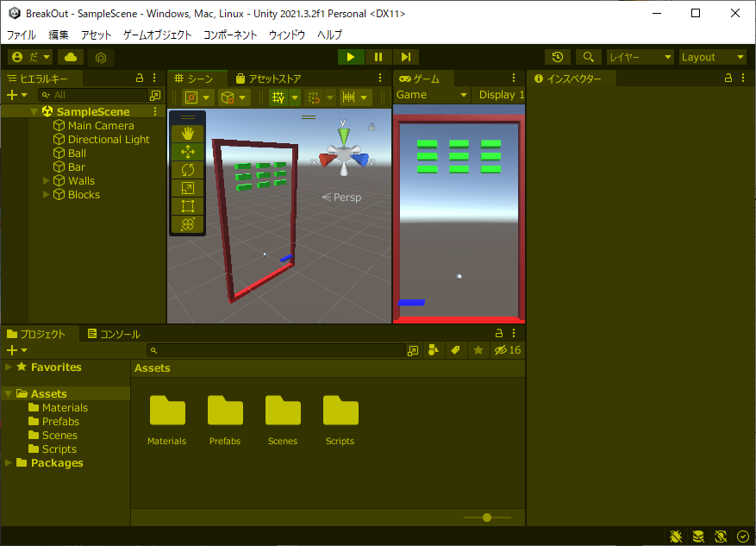Open search window icon in Project panel
The height and width of the screenshot is (546, 756).
tap(412, 351)
